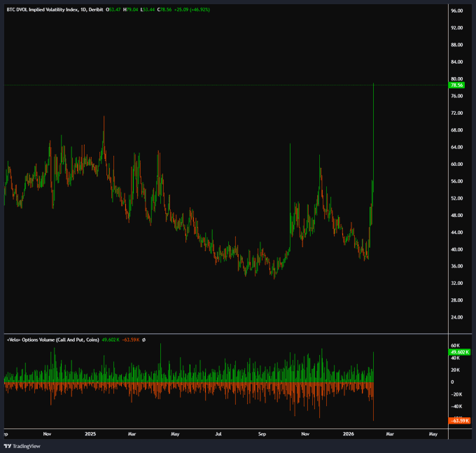Click the top of the latest candle spike
Viewport: 476px width, 453px height.
(x=374, y=84)
